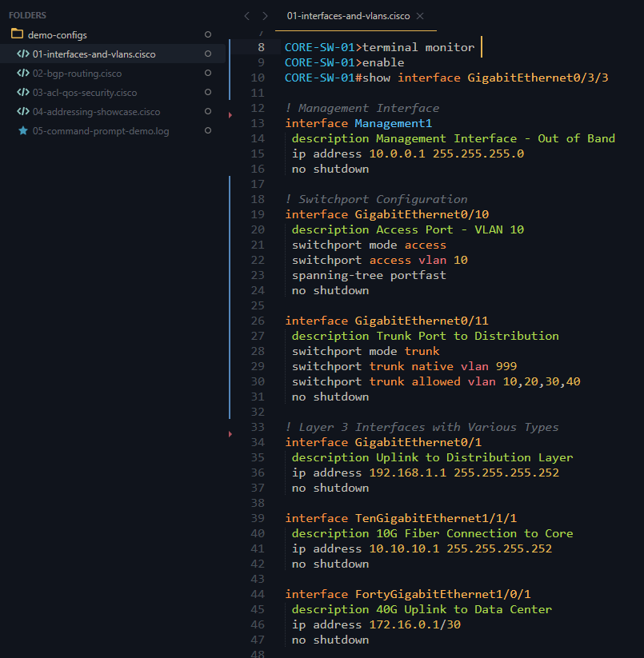Click 'Management1' interface name
This screenshot has width=644, height=658.
(x=394, y=123)
